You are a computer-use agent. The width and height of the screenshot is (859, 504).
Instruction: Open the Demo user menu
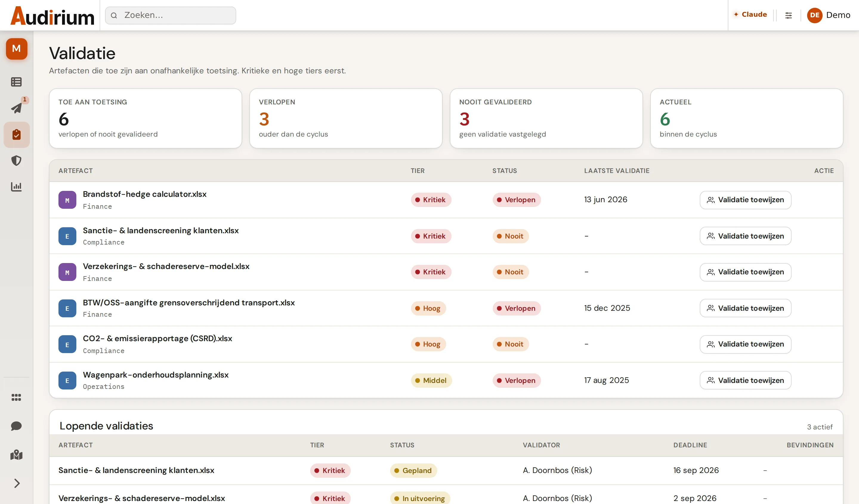pos(829,15)
